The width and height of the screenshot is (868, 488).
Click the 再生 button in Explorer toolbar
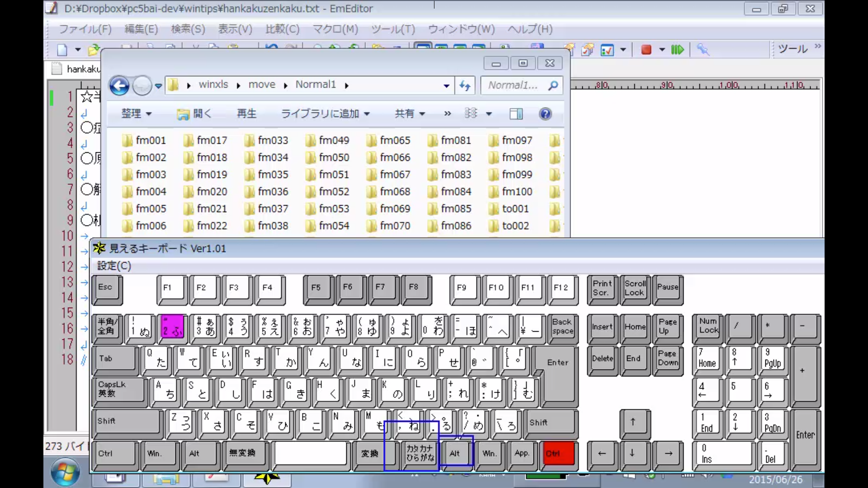point(246,114)
